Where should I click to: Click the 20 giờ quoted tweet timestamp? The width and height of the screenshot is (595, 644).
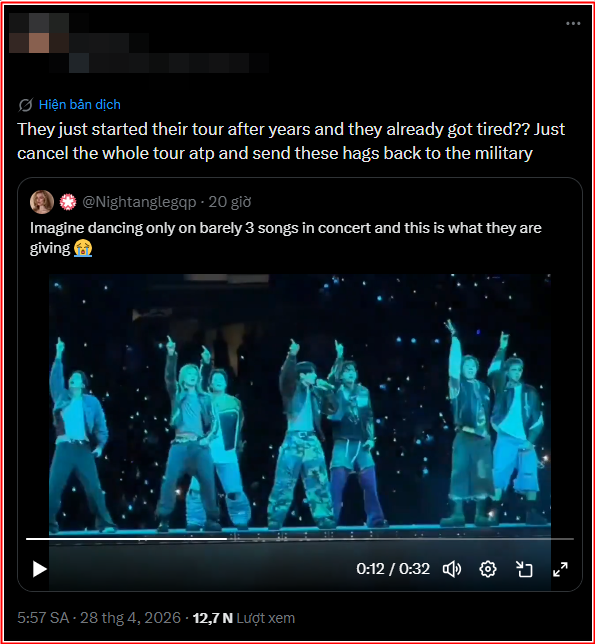pos(230,202)
